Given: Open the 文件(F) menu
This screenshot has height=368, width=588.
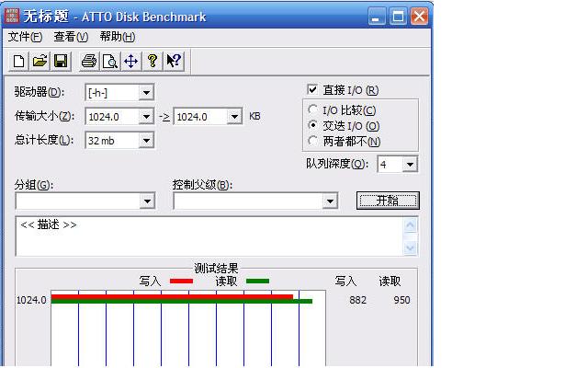Looking at the screenshot, I should click(x=25, y=37).
